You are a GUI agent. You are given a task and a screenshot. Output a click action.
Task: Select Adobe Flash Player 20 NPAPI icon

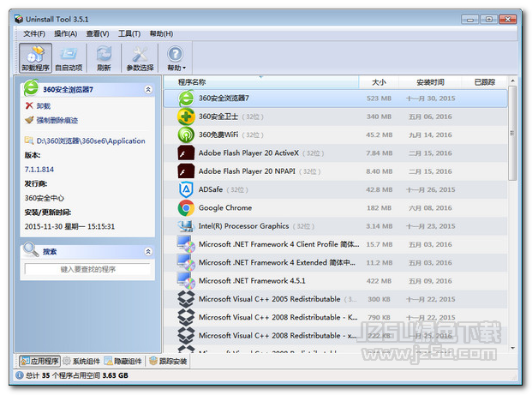(186, 171)
